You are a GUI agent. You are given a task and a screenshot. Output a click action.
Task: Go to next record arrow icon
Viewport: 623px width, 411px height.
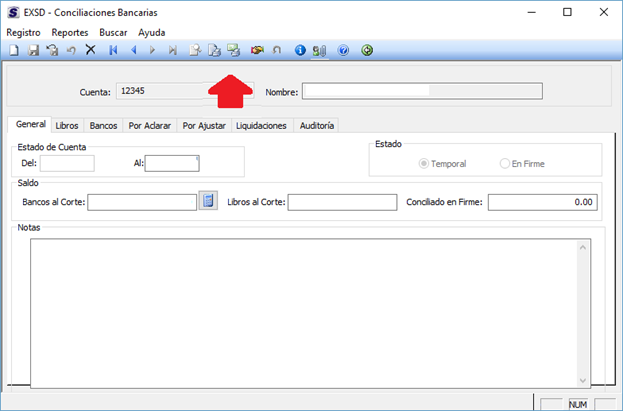pyautogui.click(x=152, y=50)
